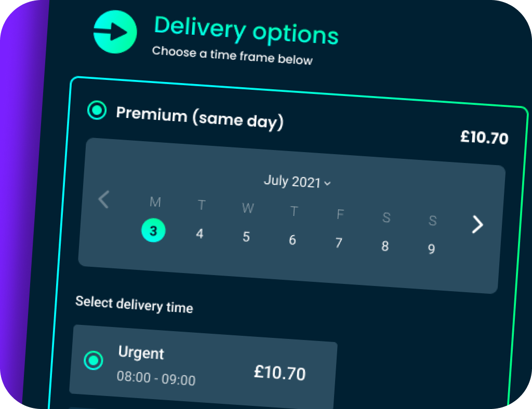Image resolution: width=532 pixels, height=409 pixels.
Task: Select date 5 in the calendar
Action: 246,237
